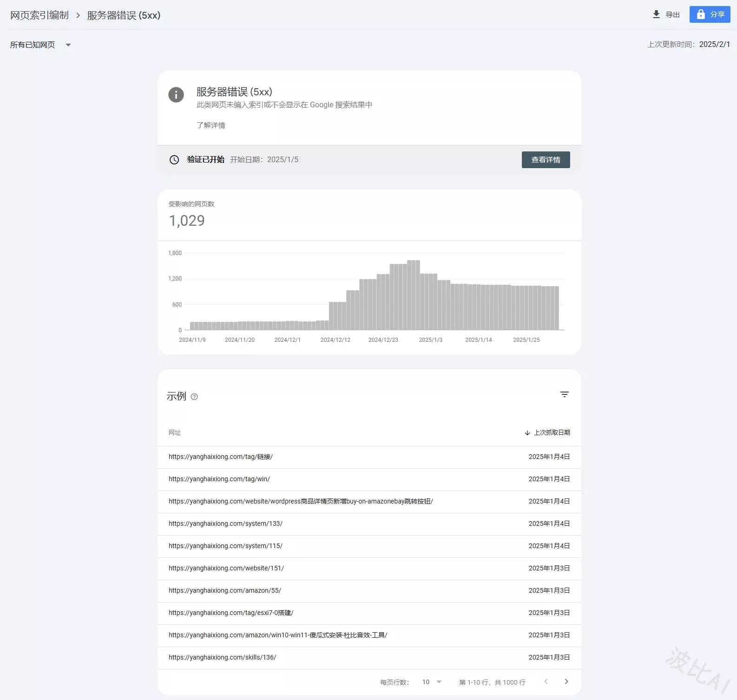Select the wordpress商品详情页 URL row

tap(369, 502)
